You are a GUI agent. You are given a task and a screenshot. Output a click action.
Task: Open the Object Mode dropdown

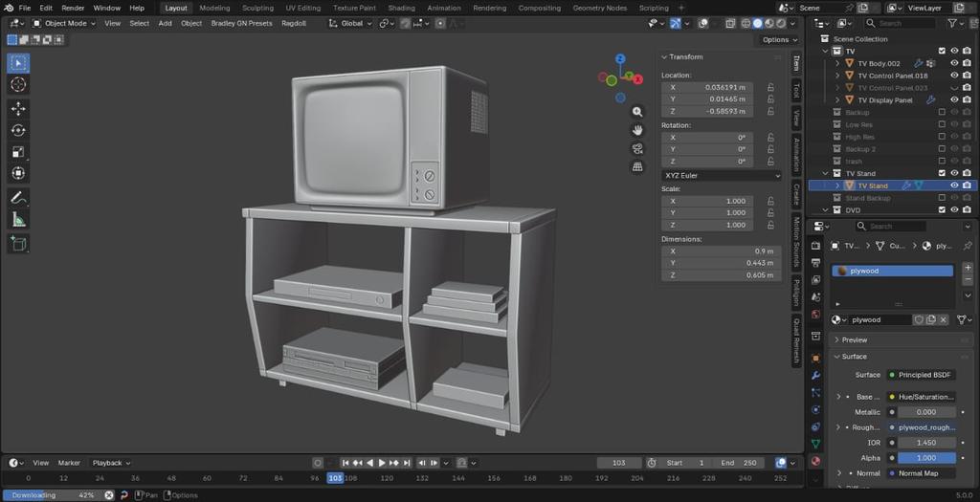[64, 23]
